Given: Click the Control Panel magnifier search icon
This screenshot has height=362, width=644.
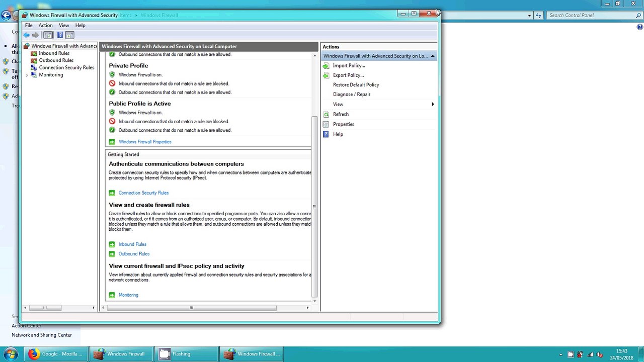Looking at the screenshot, I should coord(638,16).
